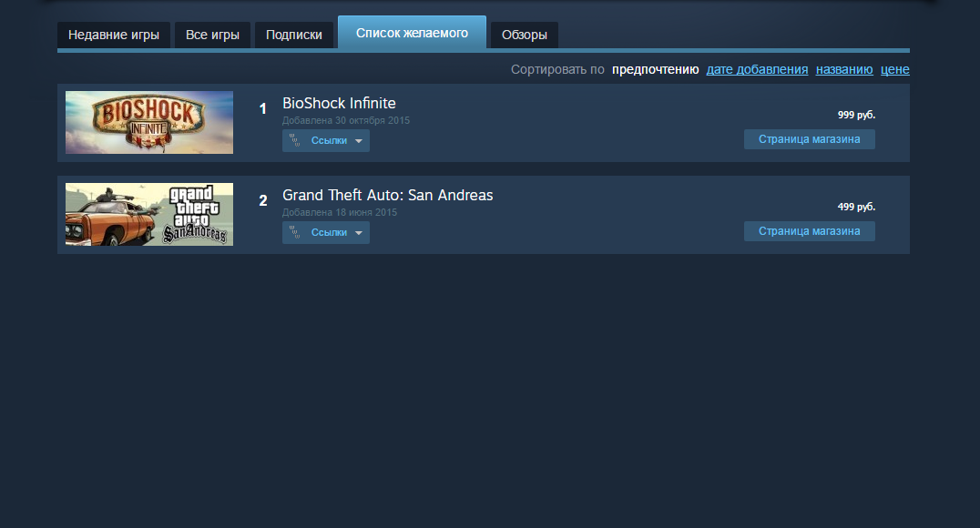Open Страница магазина for BioShock Infinite
The width and height of the screenshot is (980, 528).
810,139
